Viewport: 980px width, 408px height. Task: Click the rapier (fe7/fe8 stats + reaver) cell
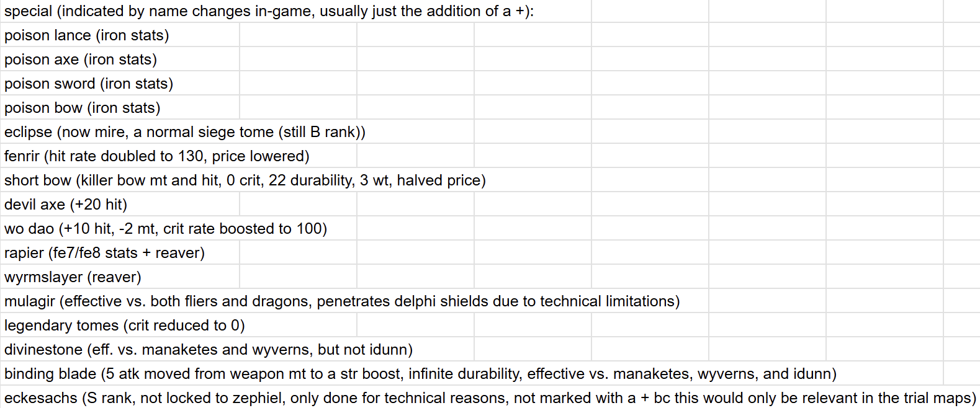click(x=104, y=253)
